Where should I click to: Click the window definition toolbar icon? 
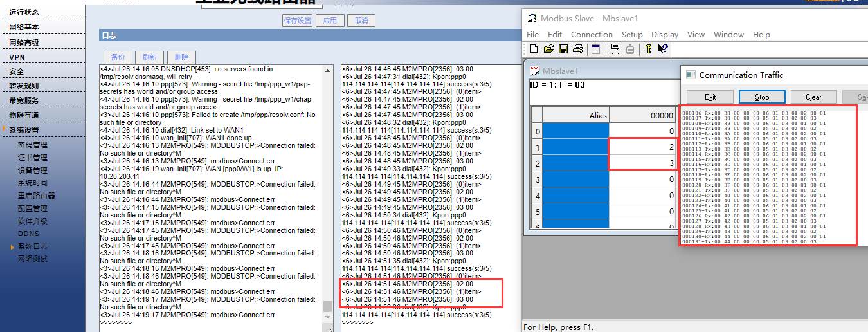(x=595, y=50)
